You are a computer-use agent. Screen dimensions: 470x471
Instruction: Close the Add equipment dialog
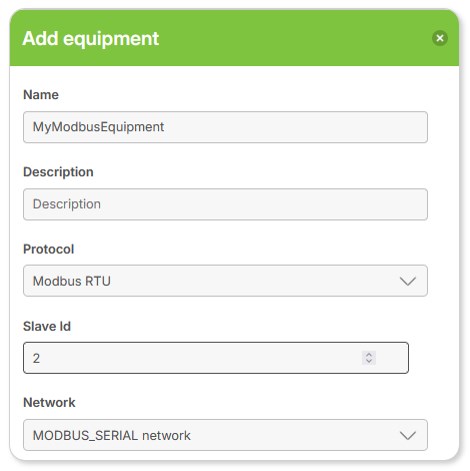click(x=440, y=38)
